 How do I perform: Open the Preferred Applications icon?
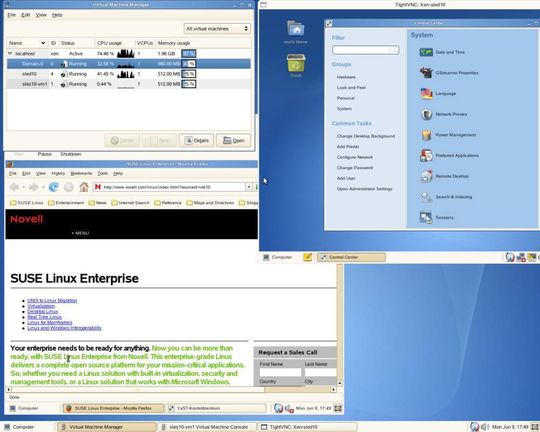(x=449, y=155)
